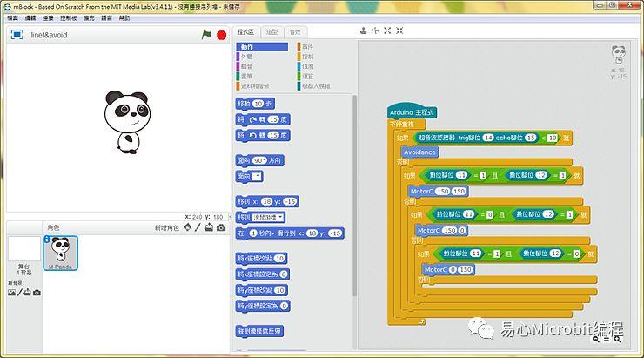644x358 pixels.
Task: Click the steps value 10 in the move block
Action: pos(258,104)
